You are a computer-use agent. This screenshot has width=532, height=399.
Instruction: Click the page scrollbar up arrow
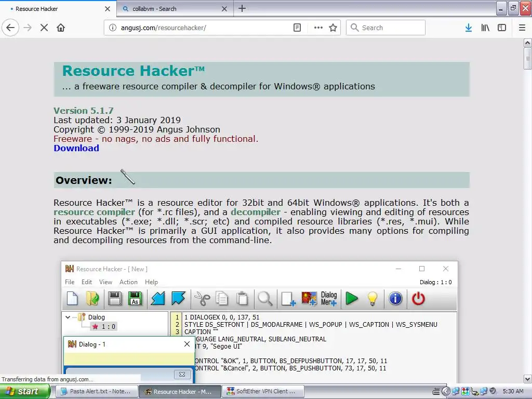[528, 43]
